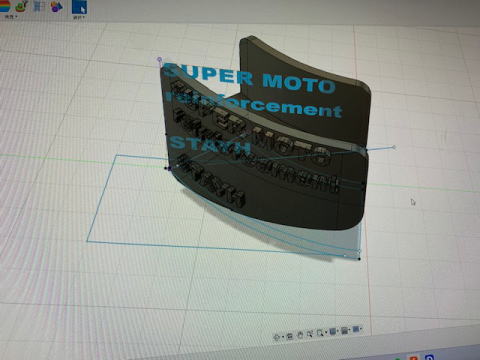This screenshot has height=360, width=480.
Task: Expand the dropdown label below the select icon
Action: pos(79,18)
